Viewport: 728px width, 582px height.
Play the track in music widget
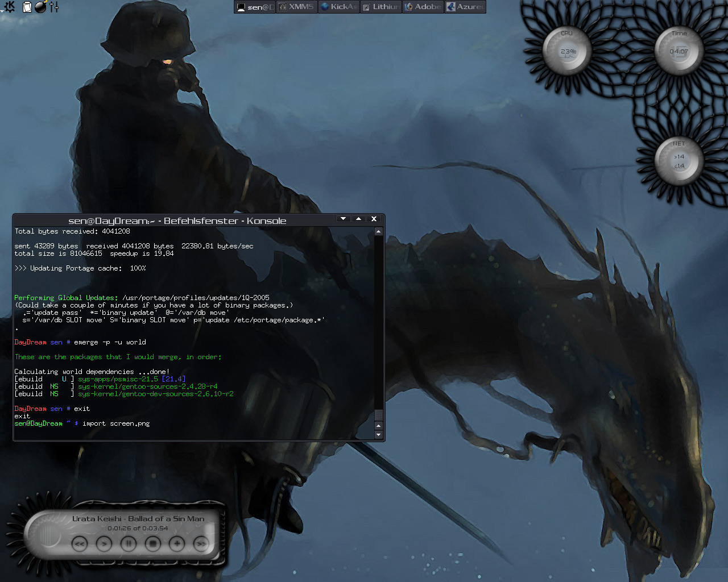click(x=104, y=544)
